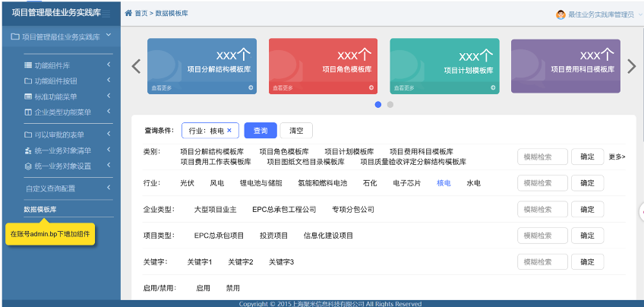Select the 禁用 status filter option

pyautogui.click(x=232, y=288)
